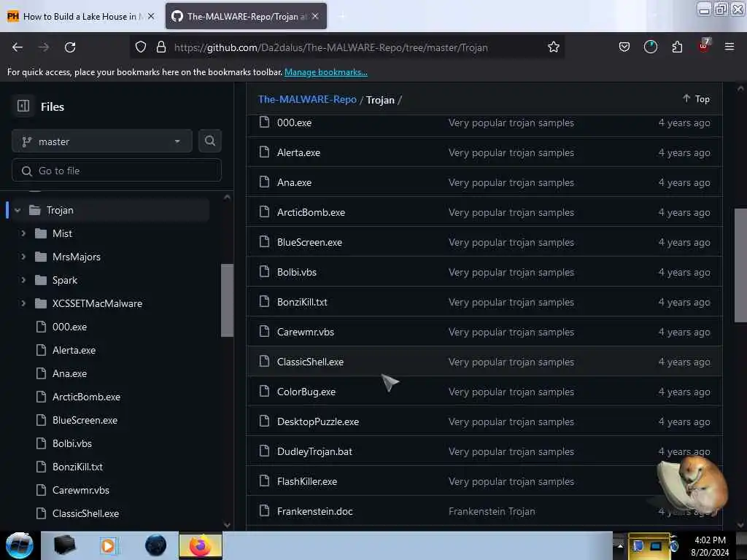
Task: Click the URL address bar
Action: click(348, 47)
